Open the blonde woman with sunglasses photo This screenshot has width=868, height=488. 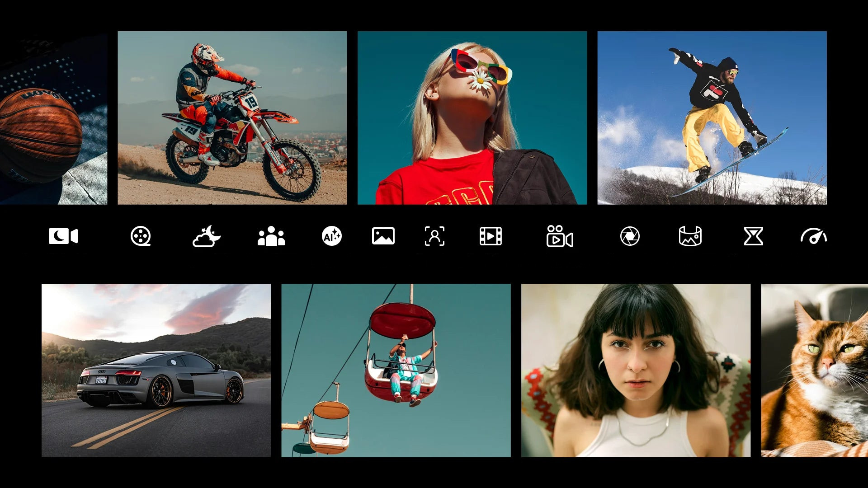coord(472,117)
